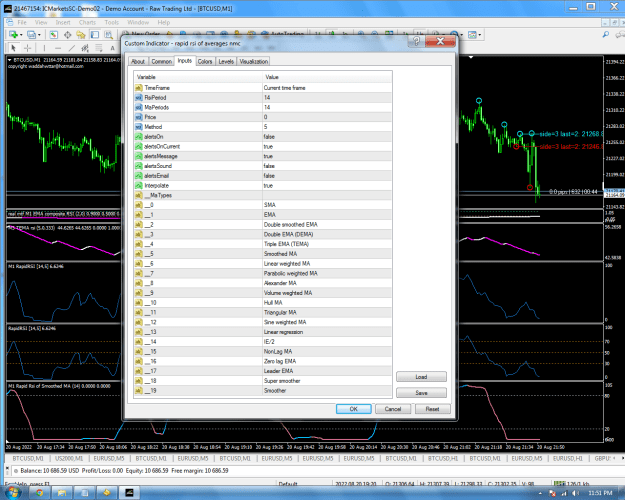Select the BTCUSD,H1 chart tab
The image size is (625, 500).
coord(442,459)
